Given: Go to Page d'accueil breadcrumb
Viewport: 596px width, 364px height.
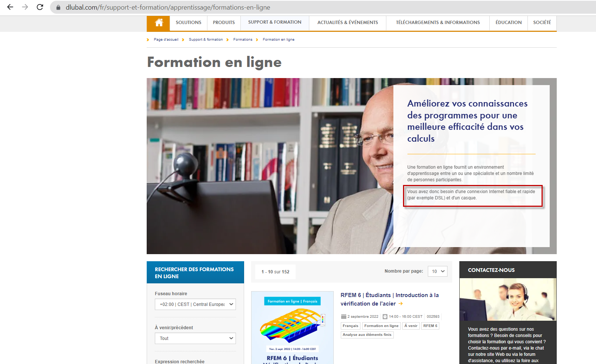Looking at the screenshot, I should coord(166,40).
